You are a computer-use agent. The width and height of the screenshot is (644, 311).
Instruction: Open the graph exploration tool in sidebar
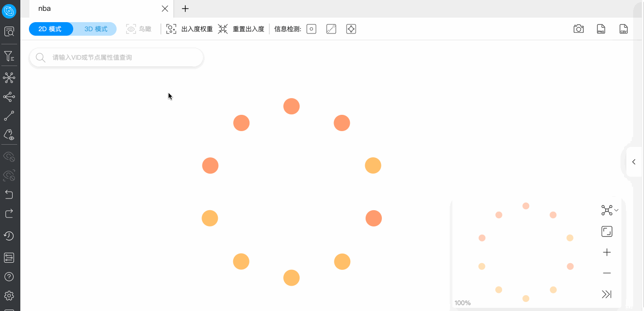pyautogui.click(x=9, y=77)
